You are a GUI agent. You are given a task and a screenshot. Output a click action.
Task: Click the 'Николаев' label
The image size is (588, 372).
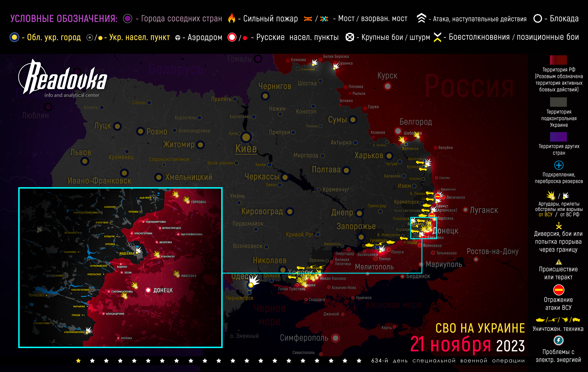coord(270,260)
